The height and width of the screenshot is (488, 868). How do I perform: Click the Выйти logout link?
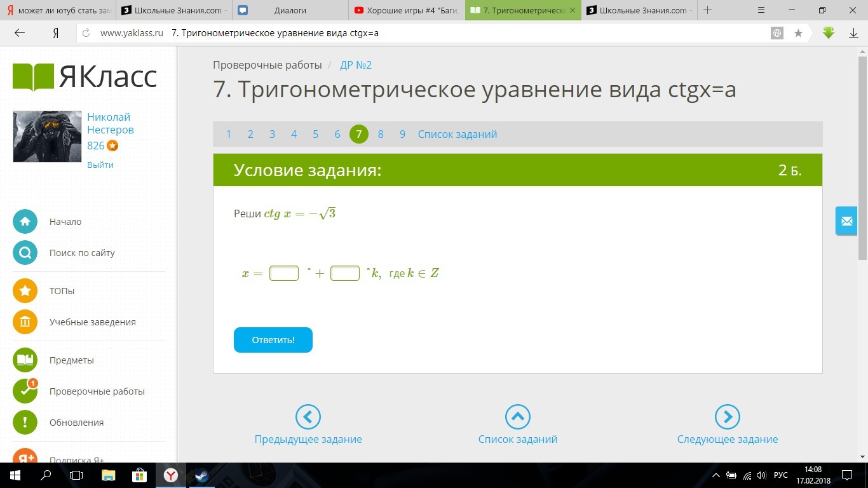[100, 165]
